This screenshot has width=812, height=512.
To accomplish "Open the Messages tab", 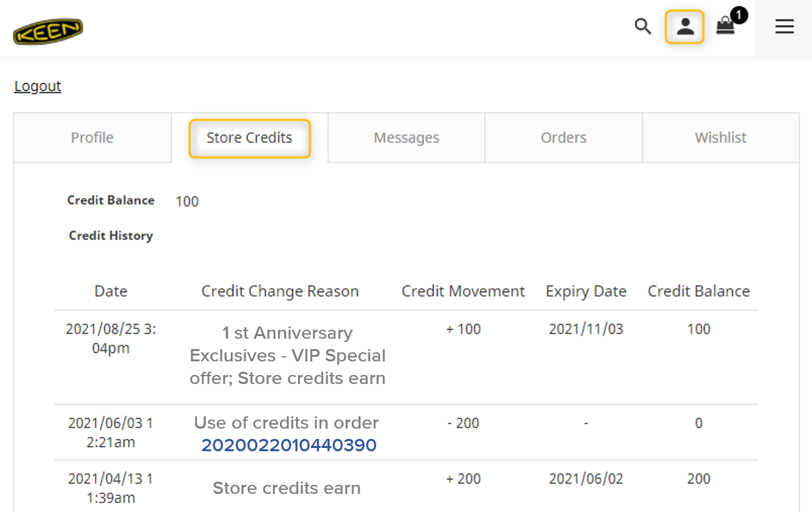I will 407,138.
